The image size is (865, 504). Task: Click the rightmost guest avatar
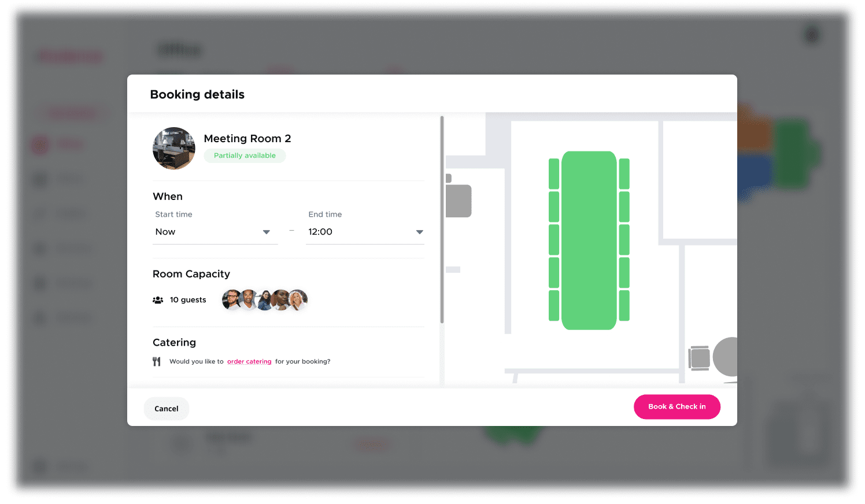[x=298, y=299]
